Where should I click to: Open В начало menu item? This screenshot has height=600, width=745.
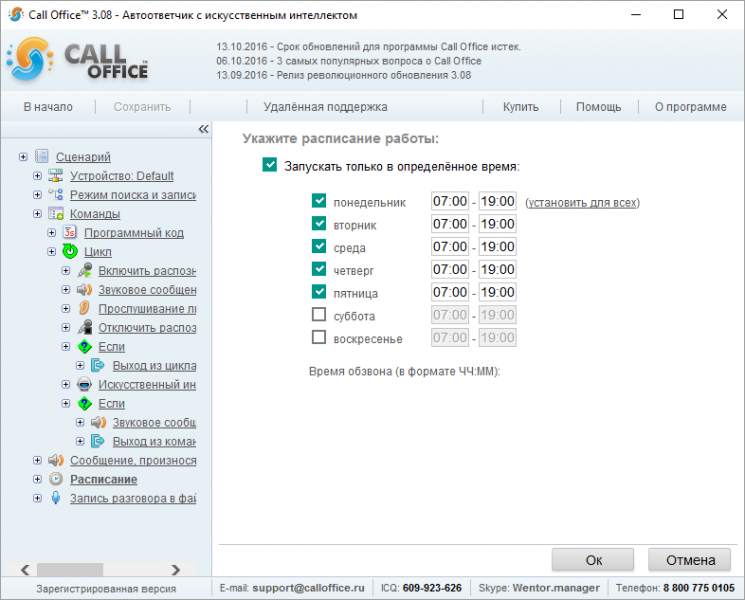[x=48, y=107]
